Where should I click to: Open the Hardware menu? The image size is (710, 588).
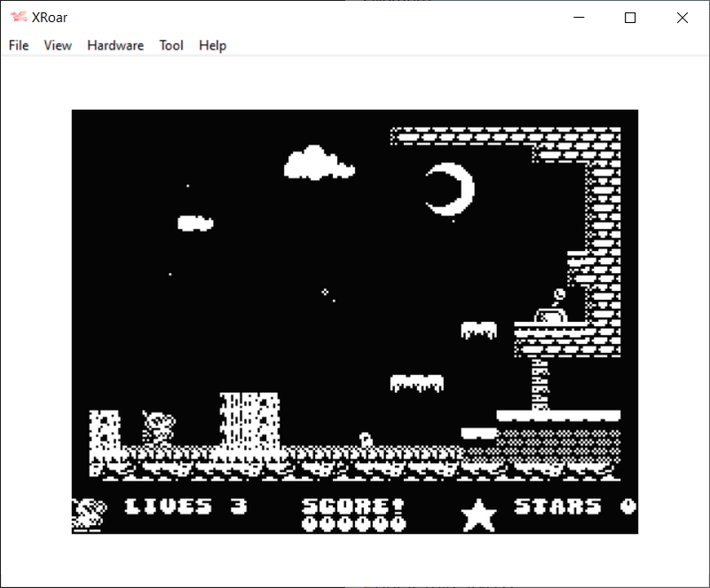pos(115,45)
